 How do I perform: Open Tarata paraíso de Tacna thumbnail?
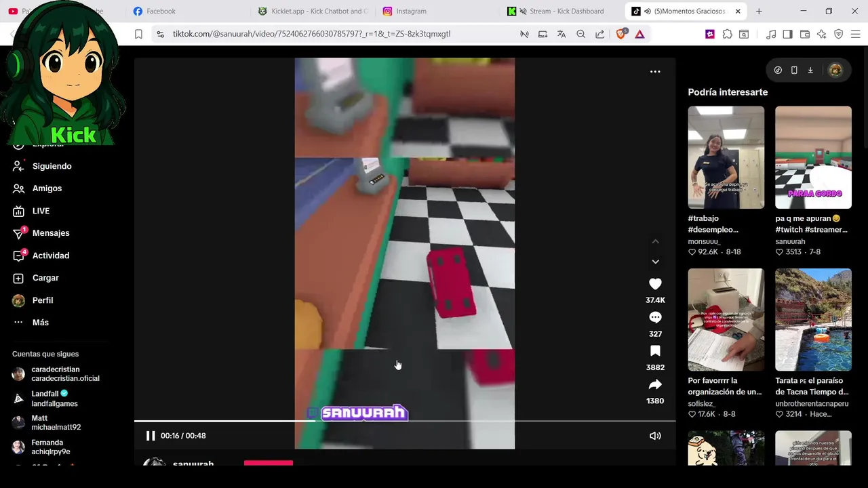[813, 319]
